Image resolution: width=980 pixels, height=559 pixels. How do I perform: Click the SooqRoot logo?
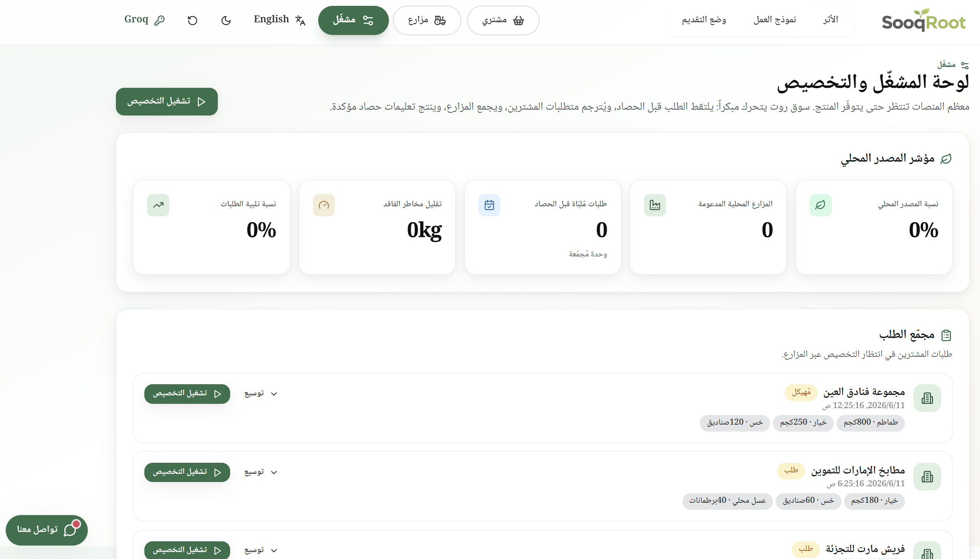click(x=923, y=20)
